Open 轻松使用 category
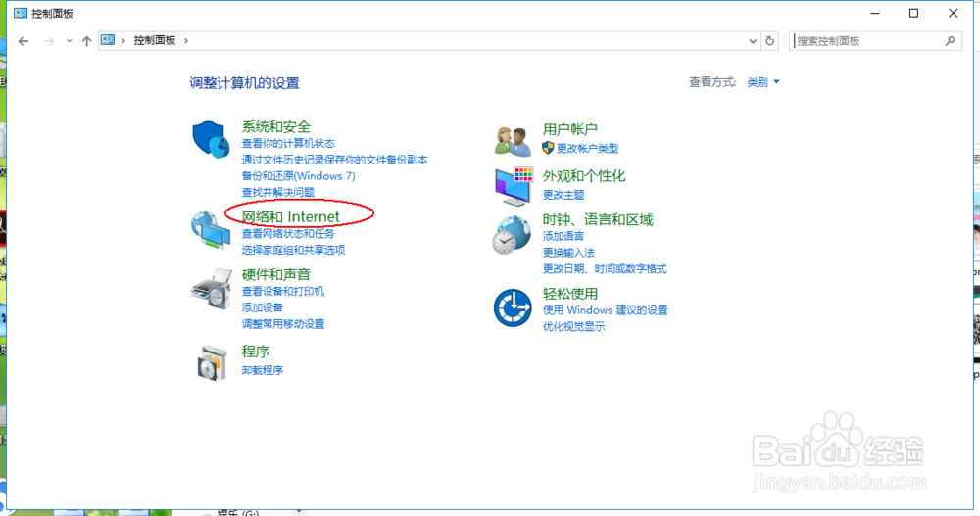This screenshot has height=516, width=980. [x=570, y=294]
